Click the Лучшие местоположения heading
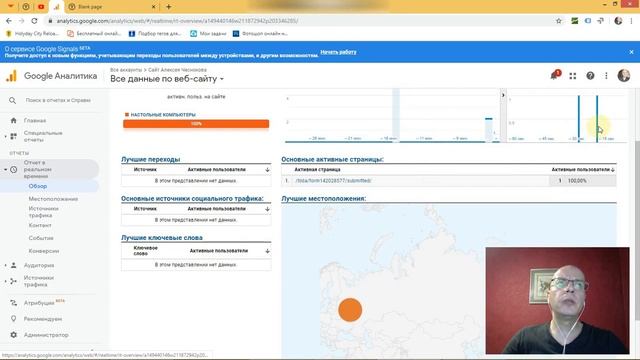Screen dimensions: 640x360 (x=324, y=198)
